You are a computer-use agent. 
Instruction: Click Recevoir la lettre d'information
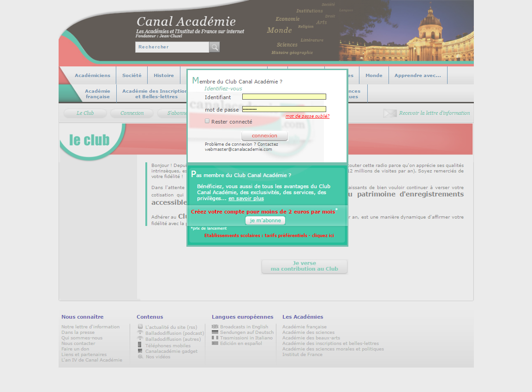point(434,113)
